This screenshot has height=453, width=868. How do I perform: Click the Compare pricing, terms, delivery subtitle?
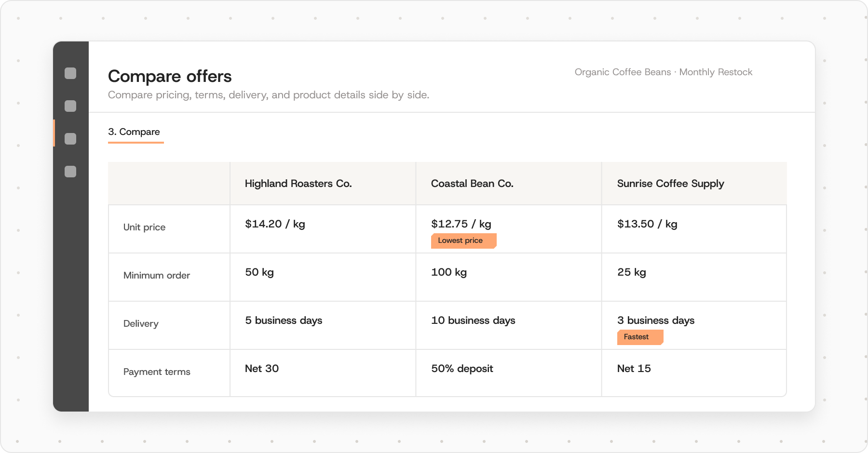269,95
